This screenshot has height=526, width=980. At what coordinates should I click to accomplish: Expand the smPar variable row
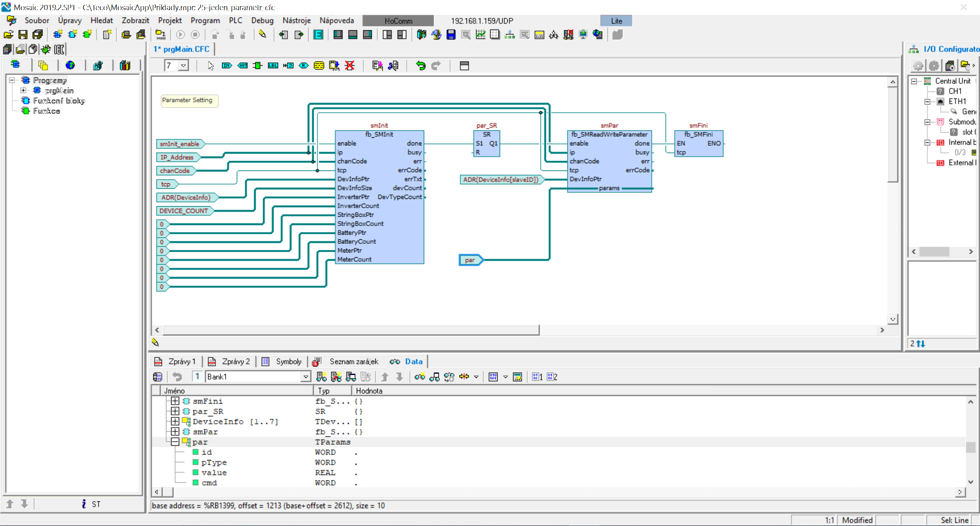(x=175, y=432)
